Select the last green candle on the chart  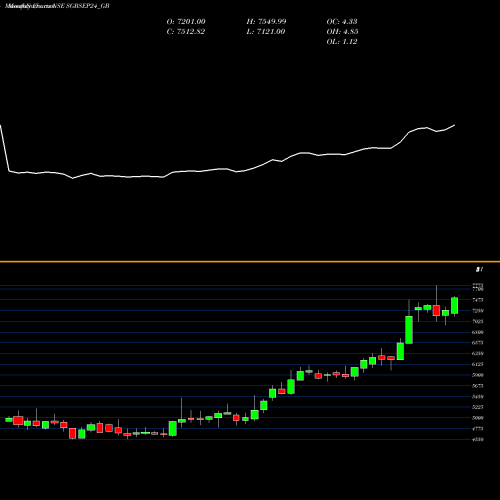click(454, 306)
